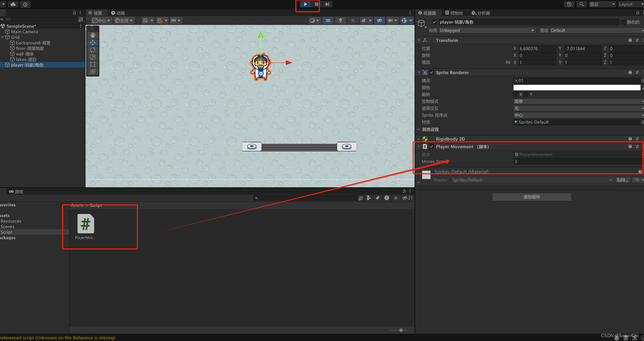
Task: Toggle scene lighting bulb icon
Action: coord(341,20)
